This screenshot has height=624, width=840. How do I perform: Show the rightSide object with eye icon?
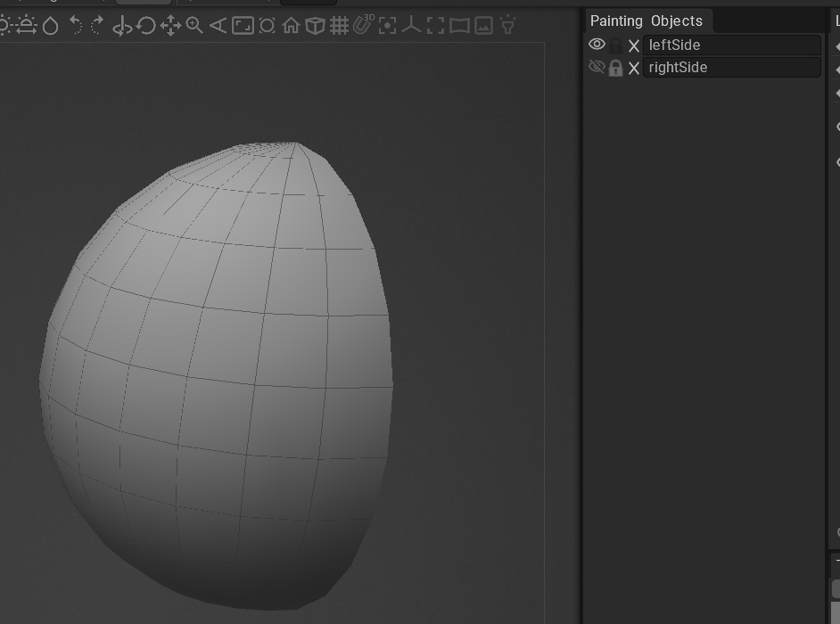click(x=597, y=67)
